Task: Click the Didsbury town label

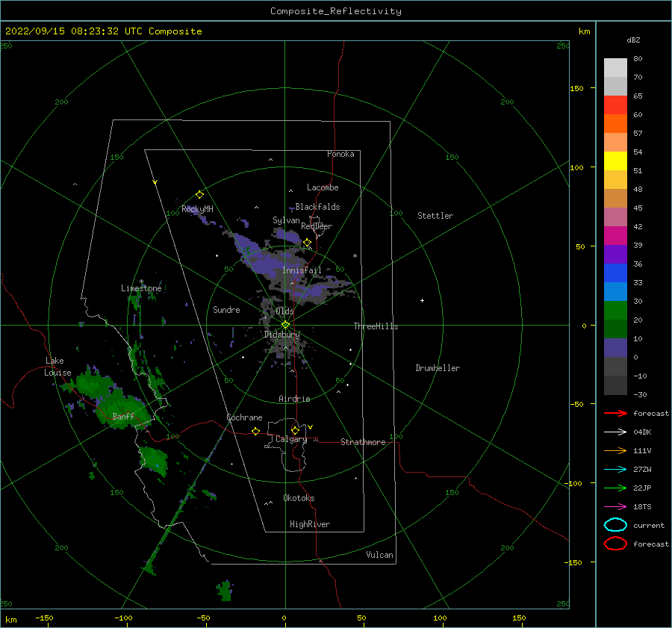Action: [282, 335]
